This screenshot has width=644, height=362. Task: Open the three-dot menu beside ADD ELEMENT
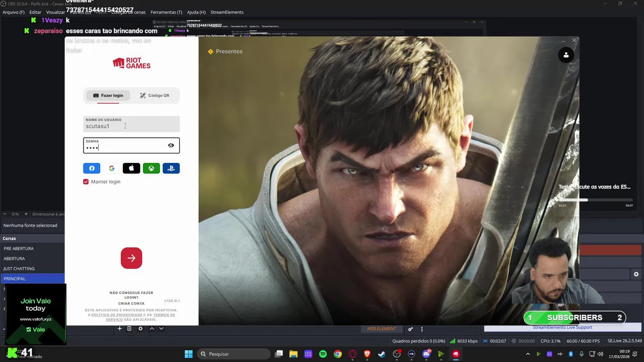[422, 329]
